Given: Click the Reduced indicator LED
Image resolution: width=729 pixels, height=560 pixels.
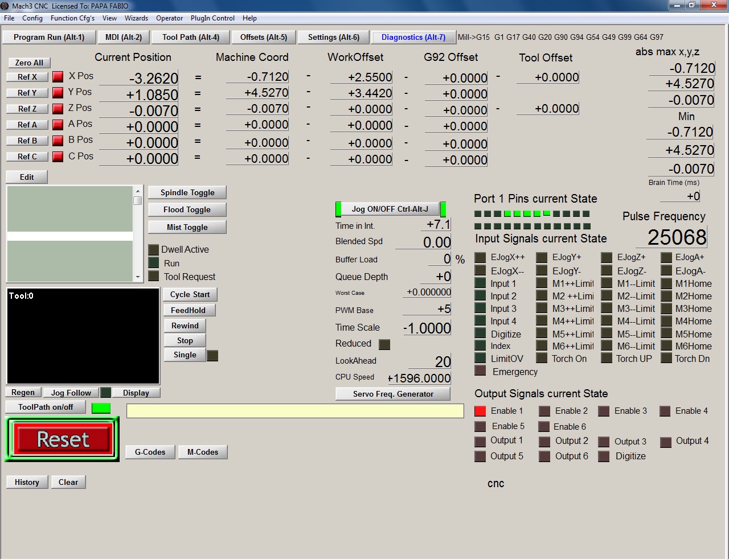Looking at the screenshot, I should point(384,344).
